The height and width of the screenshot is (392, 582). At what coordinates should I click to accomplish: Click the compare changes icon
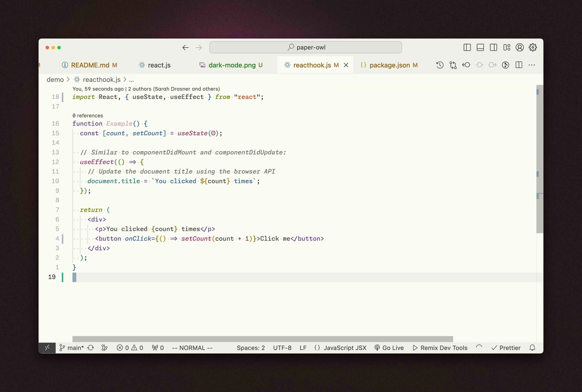coord(453,65)
